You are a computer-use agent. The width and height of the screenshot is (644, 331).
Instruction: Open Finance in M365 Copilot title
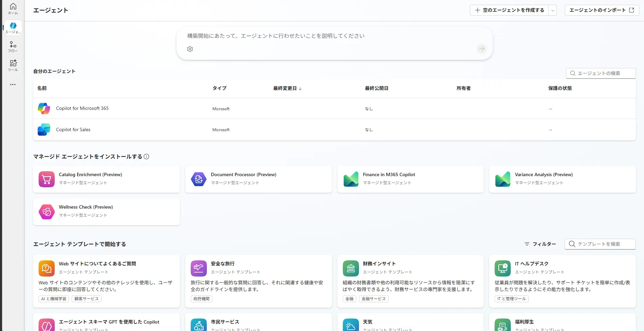(389, 174)
